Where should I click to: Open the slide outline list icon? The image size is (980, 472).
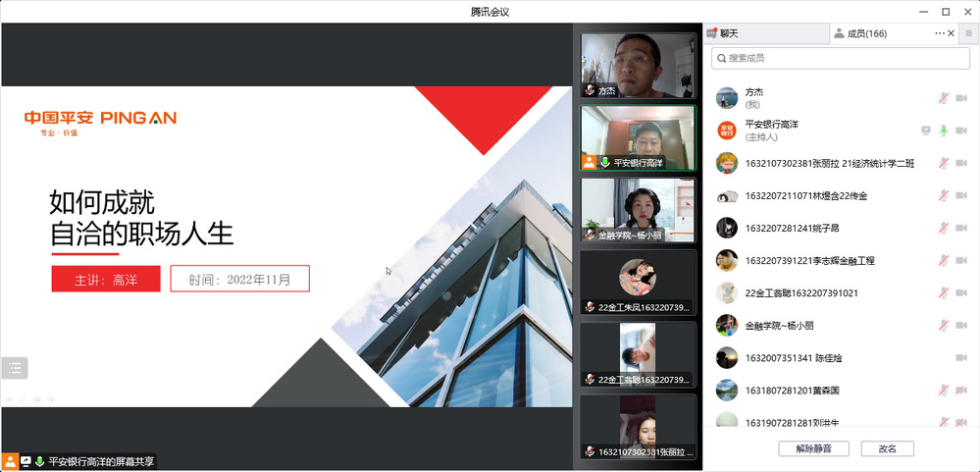pos(15,367)
